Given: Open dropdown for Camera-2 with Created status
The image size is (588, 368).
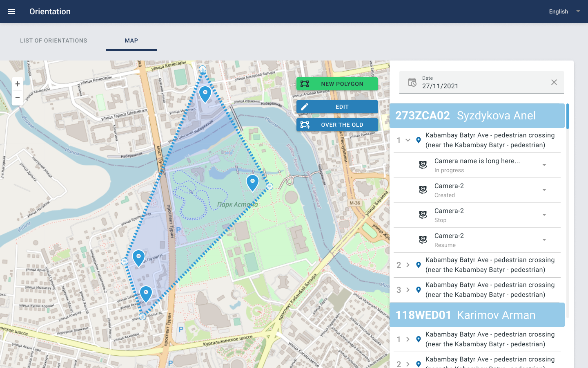Looking at the screenshot, I should tap(544, 190).
